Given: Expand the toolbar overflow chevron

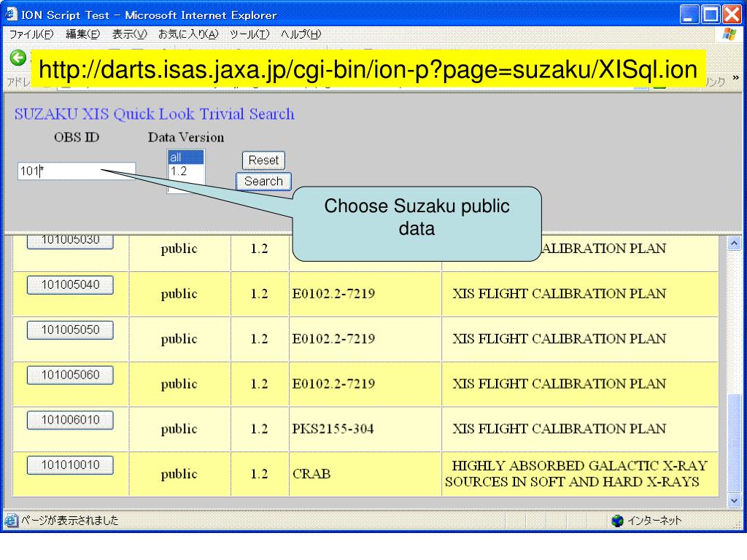Looking at the screenshot, I should tap(735, 77).
